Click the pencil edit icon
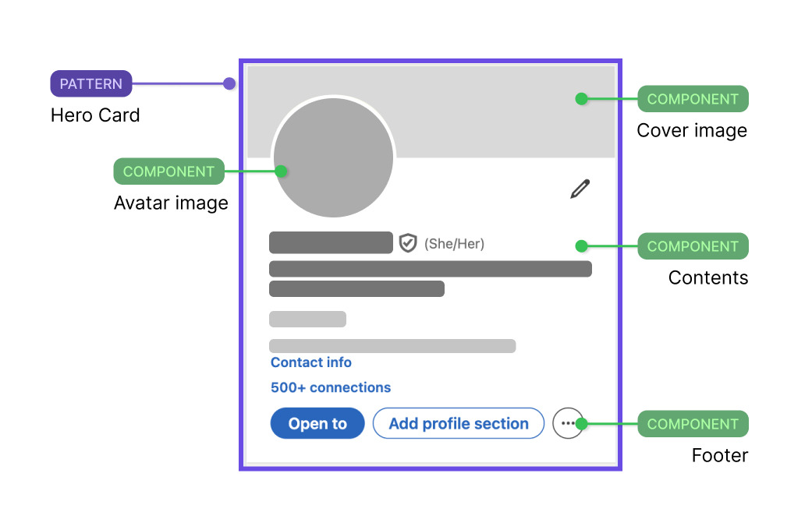This screenshot has width=812, height=530. (x=580, y=189)
